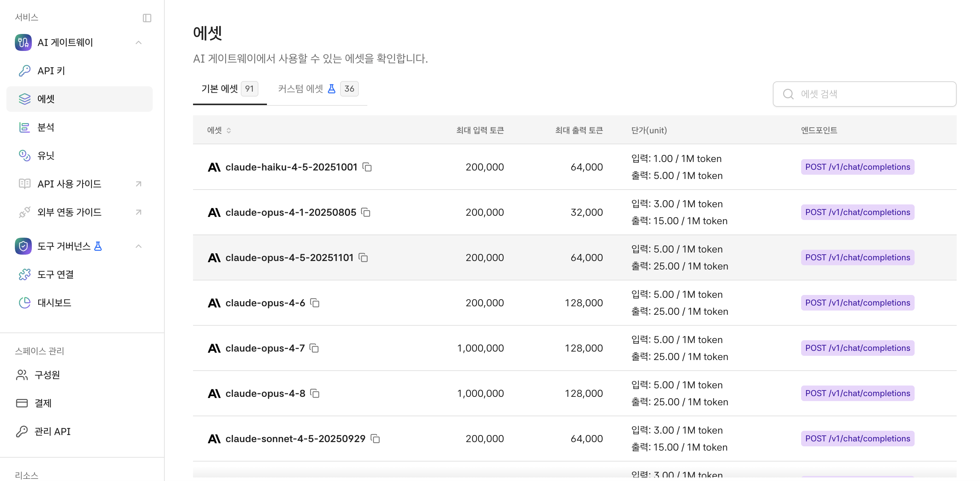Copy the claude-opus-4-5-20251101 asset name
Viewport: 980px width, 481px height.
tap(363, 257)
